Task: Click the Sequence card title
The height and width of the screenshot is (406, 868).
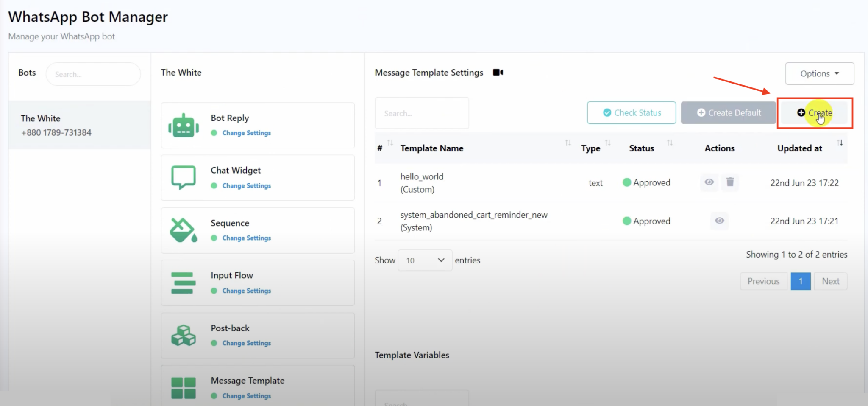Action: (230, 223)
